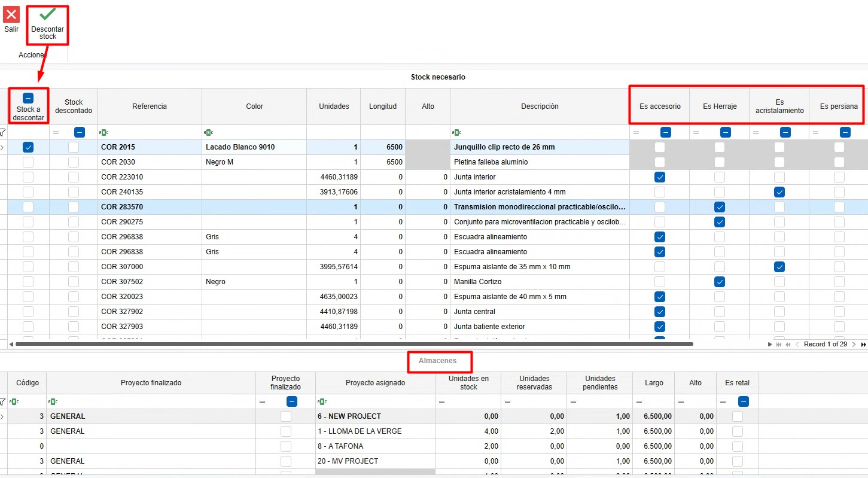Open equals operator dropdown under Es Herraje

tap(696, 132)
